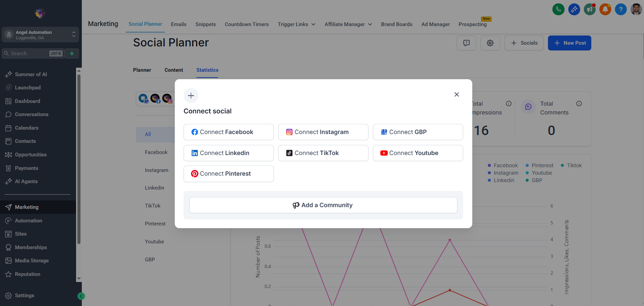Expand the Angel Automation account switcher
The width and height of the screenshot is (644, 306).
tap(40, 35)
